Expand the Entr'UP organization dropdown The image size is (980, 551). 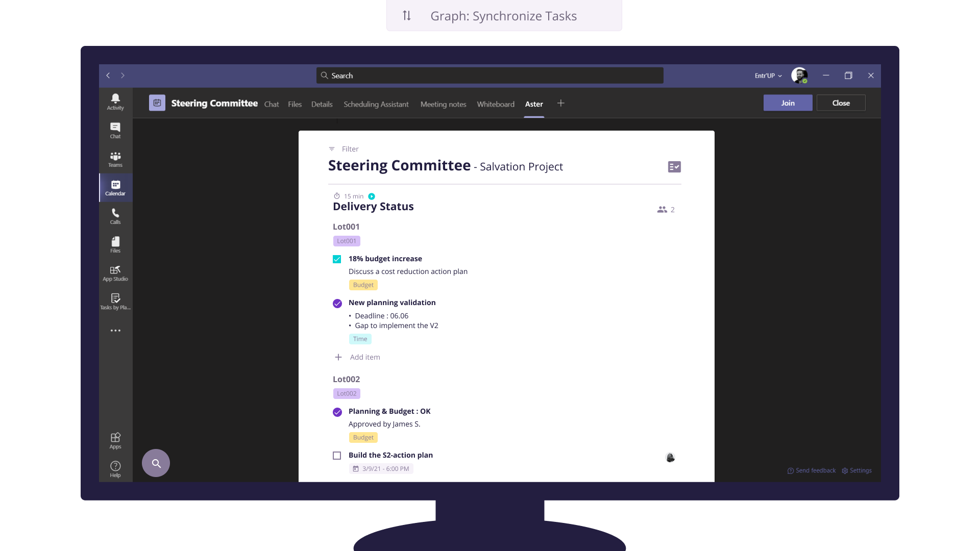coord(768,76)
